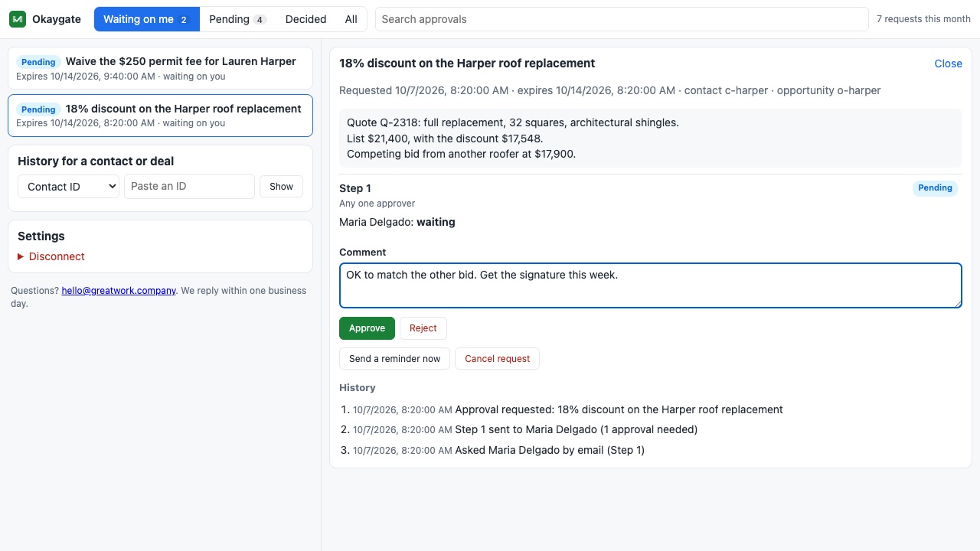Image resolution: width=980 pixels, height=551 pixels.
Task: Click the 'List $21,400, with the discount $17,548.' line
Action: pyautogui.click(x=445, y=139)
